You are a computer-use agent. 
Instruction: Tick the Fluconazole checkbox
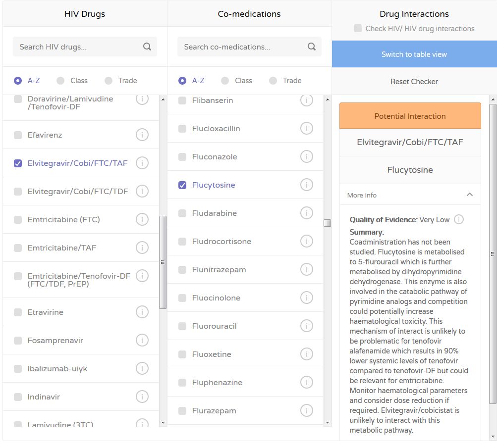click(x=182, y=157)
